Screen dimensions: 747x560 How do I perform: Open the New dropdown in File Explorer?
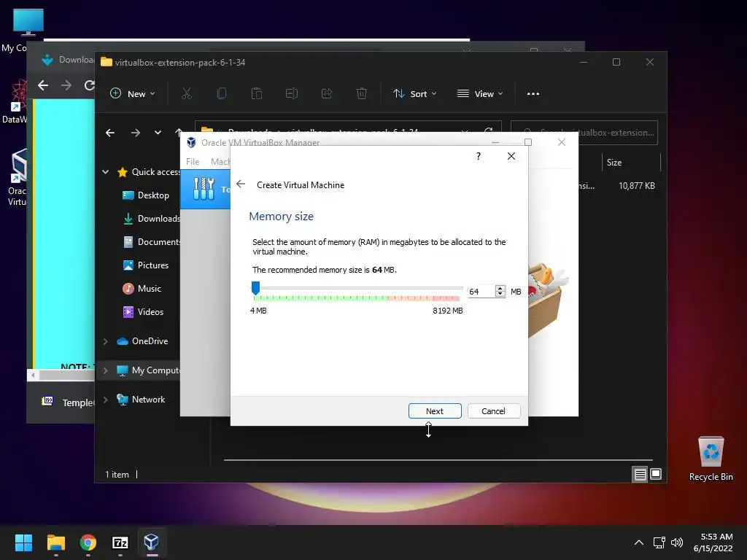tap(133, 94)
